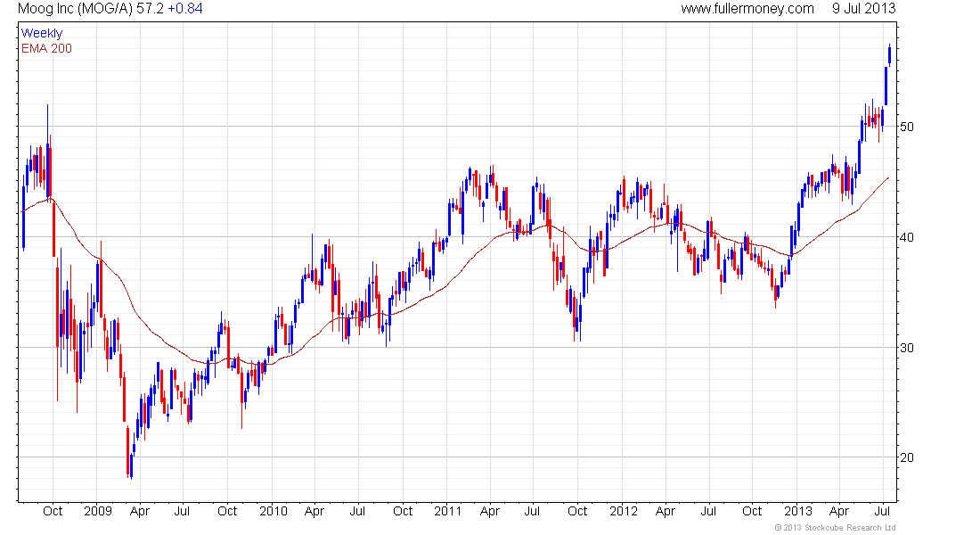980x535 pixels.
Task: Click the Moog Inc (MOG/A) chart title
Action: pos(75,9)
